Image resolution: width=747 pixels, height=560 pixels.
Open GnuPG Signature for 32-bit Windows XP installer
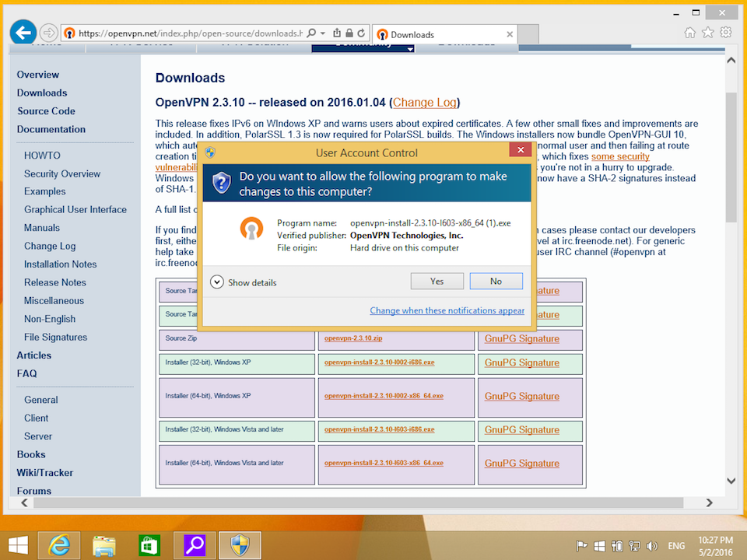[521, 362]
